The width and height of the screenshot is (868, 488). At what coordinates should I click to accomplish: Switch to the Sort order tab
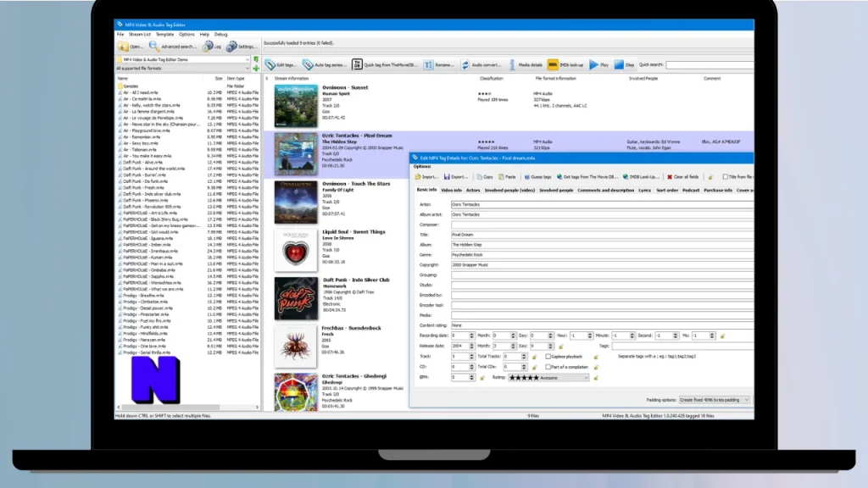pyautogui.click(x=667, y=191)
